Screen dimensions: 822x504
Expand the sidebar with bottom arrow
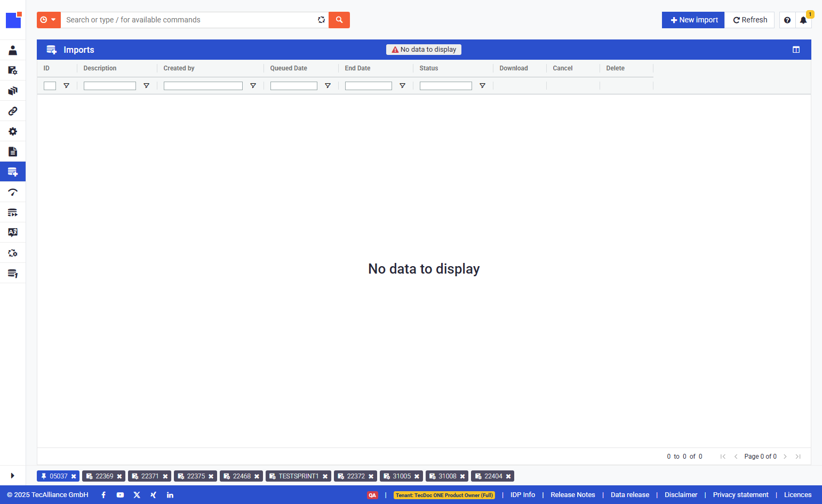click(13, 476)
